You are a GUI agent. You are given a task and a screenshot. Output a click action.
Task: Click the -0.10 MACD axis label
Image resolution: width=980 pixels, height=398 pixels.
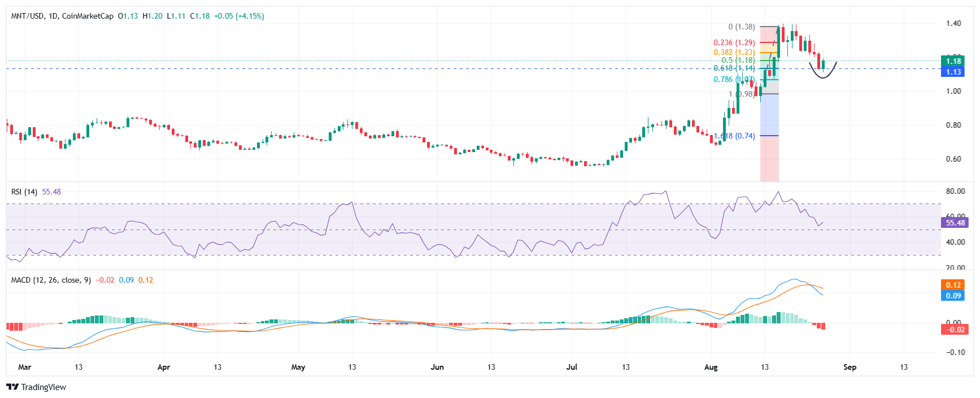coord(956,352)
